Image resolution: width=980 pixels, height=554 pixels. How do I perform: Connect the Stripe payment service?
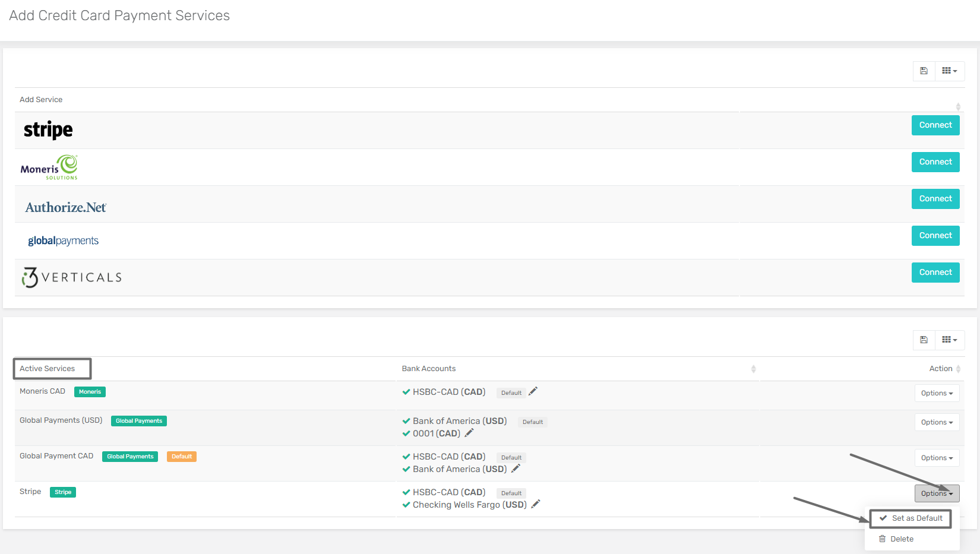coord(935,125)
